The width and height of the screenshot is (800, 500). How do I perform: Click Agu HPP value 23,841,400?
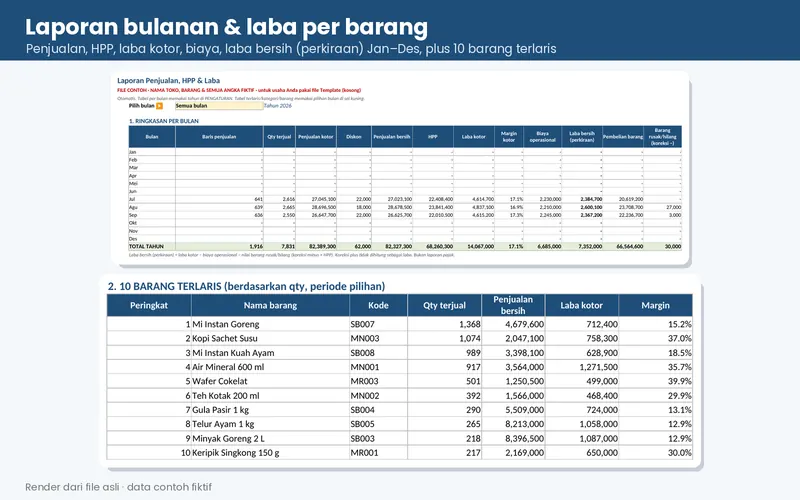click(440, 207)
